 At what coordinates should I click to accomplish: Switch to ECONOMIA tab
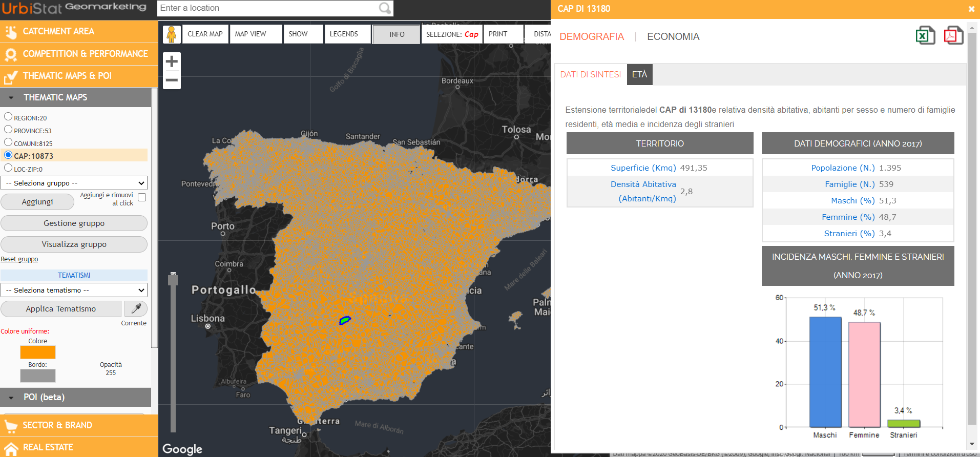[x=673, y=36]
